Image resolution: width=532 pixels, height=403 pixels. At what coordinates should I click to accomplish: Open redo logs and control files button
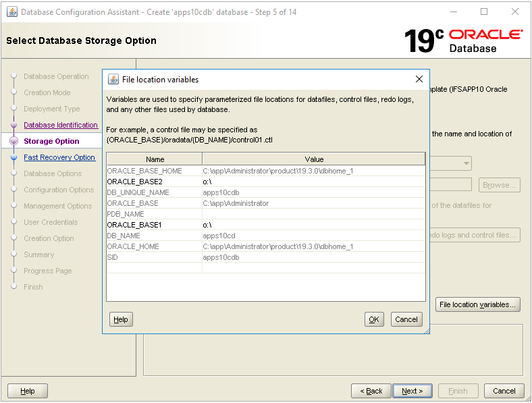pyautogui.click(x=475, y=235)
